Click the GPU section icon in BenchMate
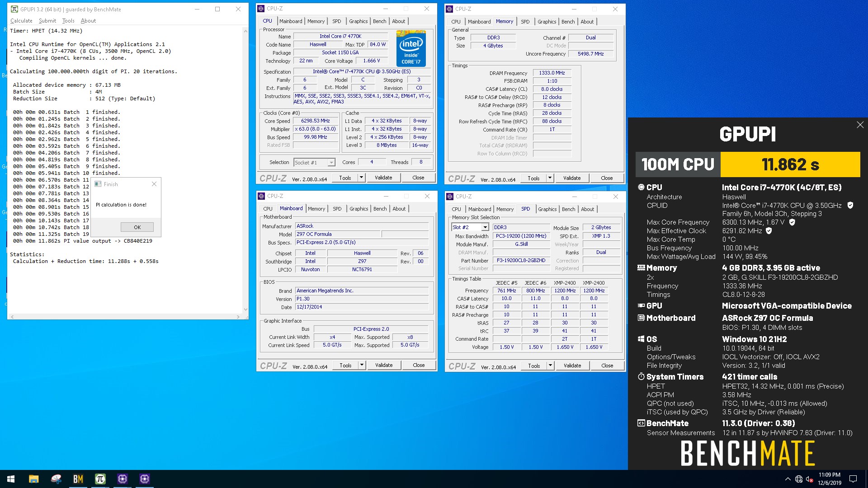868x488 pixels. 641,305
